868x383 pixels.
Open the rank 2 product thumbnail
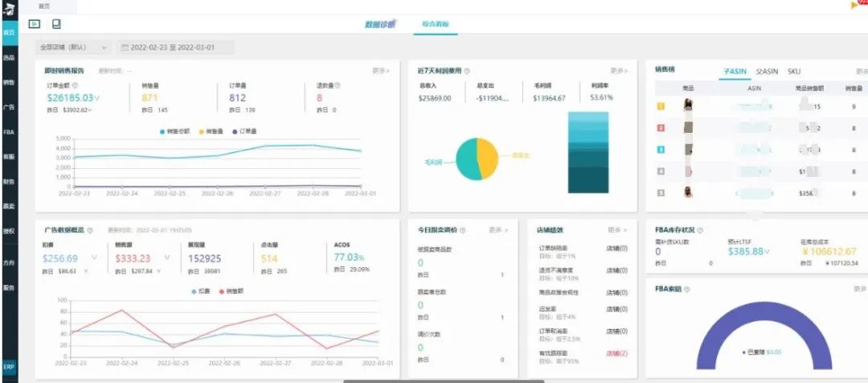[x=688, y=127]
